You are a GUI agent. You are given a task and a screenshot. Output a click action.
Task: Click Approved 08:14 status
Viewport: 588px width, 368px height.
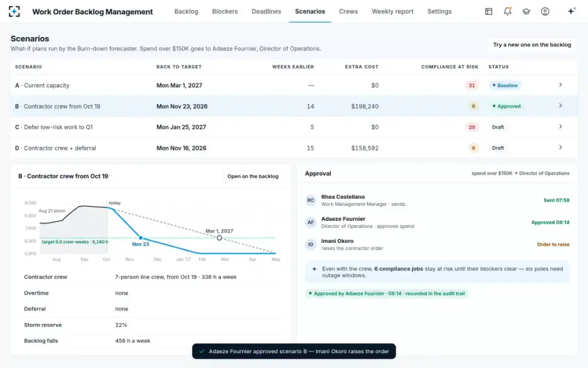coord(551,222)
